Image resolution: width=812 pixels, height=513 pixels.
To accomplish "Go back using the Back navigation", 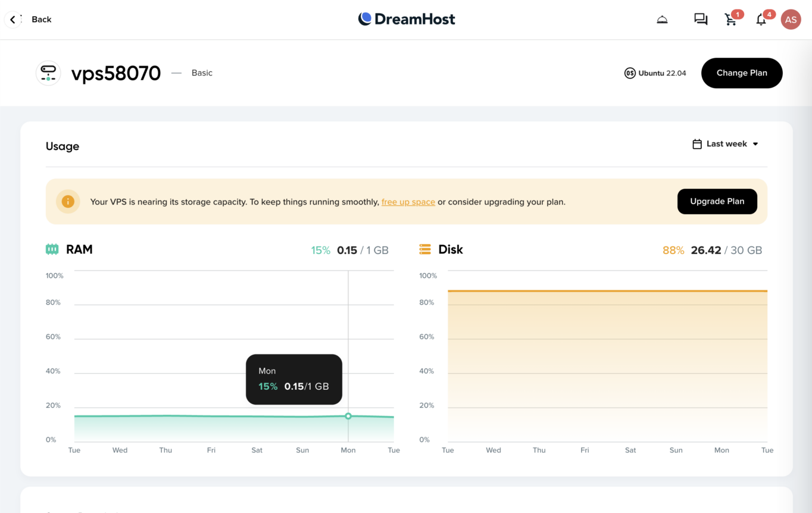I will point(29,19).
